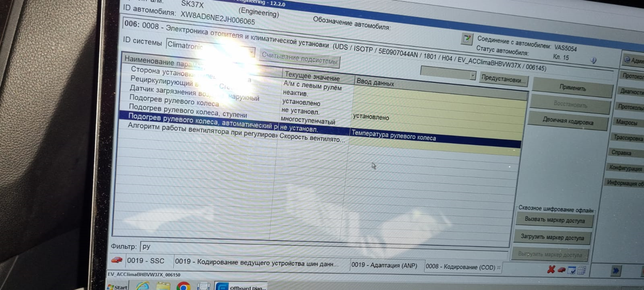This screenshot has height=290, width=644.
Task: Open the Конфигурация side menu item
Action: [x=625, y=168]
